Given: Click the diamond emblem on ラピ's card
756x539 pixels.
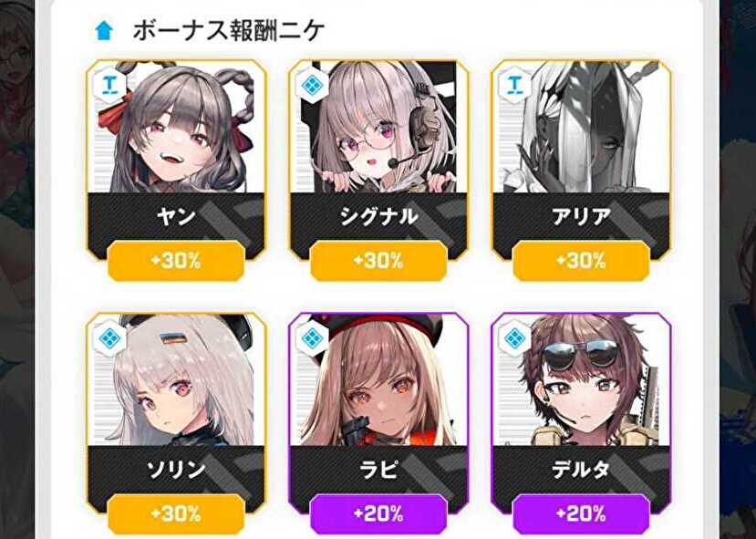Looking at the screenshot, I should click(x=313, y=338).
